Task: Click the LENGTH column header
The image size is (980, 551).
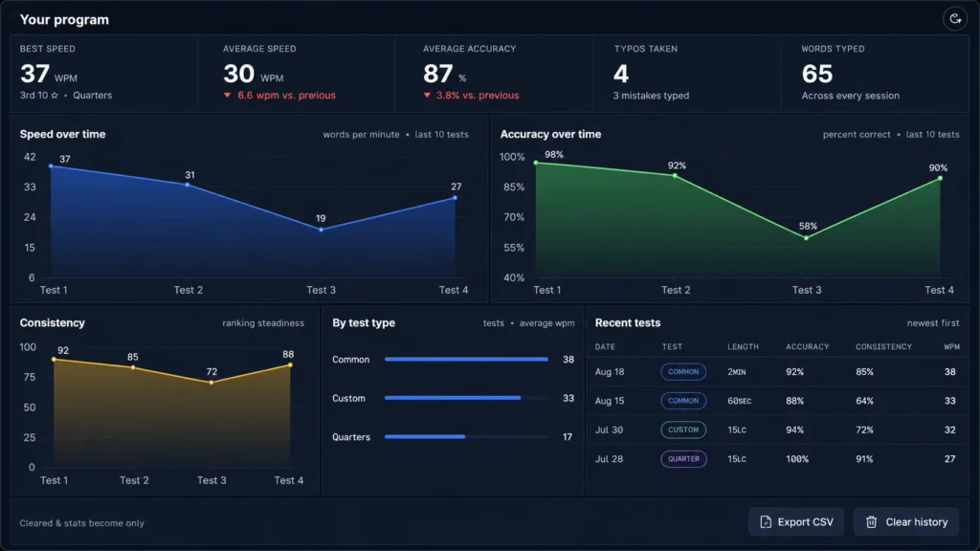Action: coord(743,346)
